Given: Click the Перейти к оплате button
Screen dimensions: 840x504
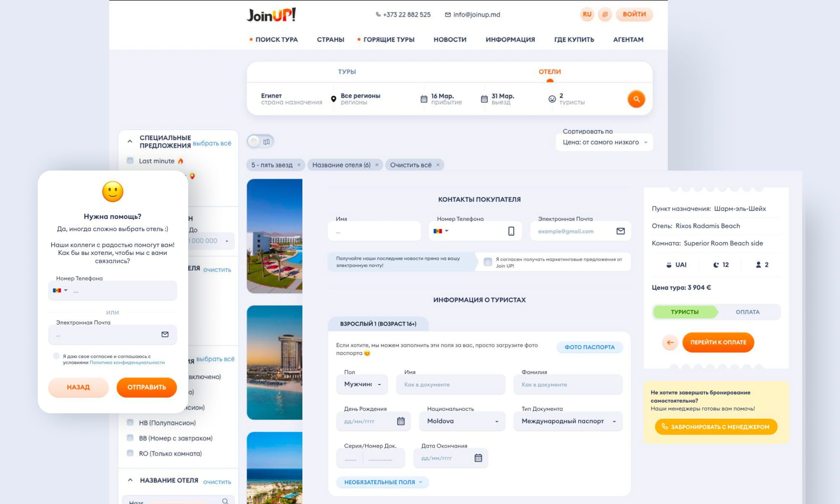Looking at the screenshot, I should pos(718,342).
